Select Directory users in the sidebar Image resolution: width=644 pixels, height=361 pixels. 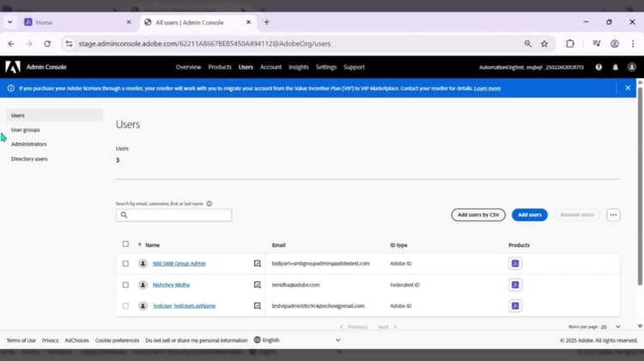tap(29, 159)
